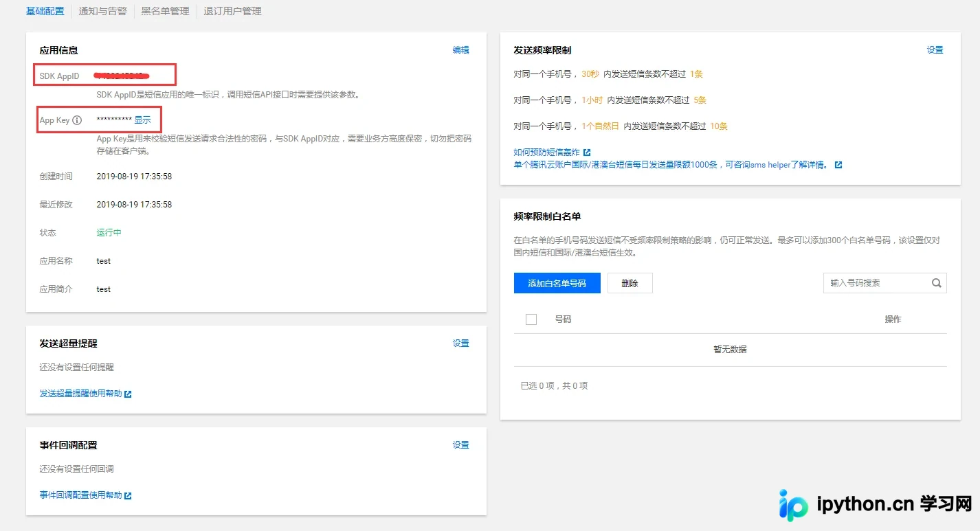Click 显示 to reveal the App Key

coord(142,120)
